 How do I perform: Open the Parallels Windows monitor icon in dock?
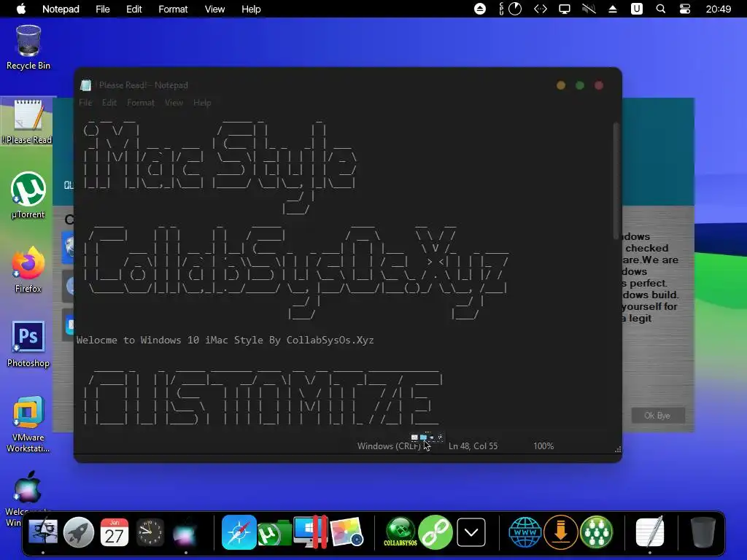310,532
